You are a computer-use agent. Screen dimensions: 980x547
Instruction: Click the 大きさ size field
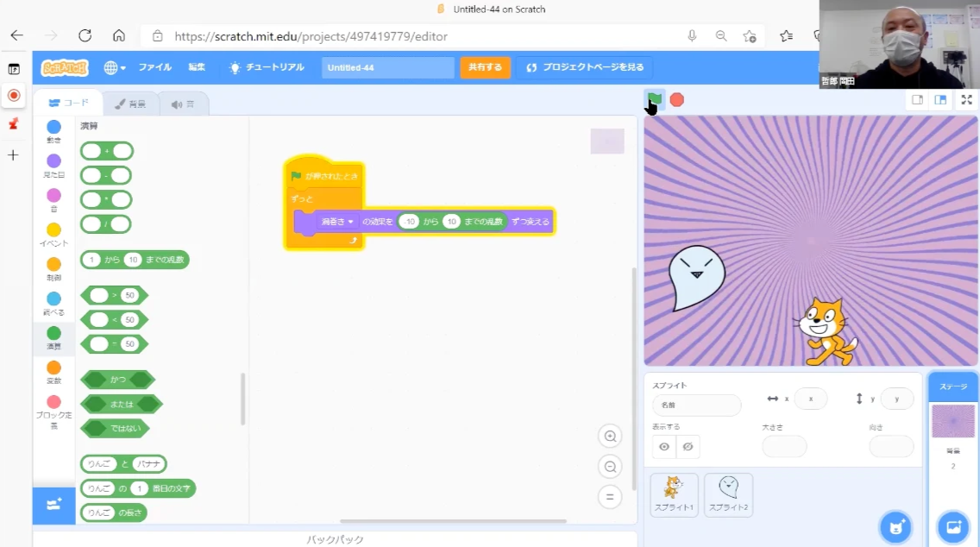[784, 446]
